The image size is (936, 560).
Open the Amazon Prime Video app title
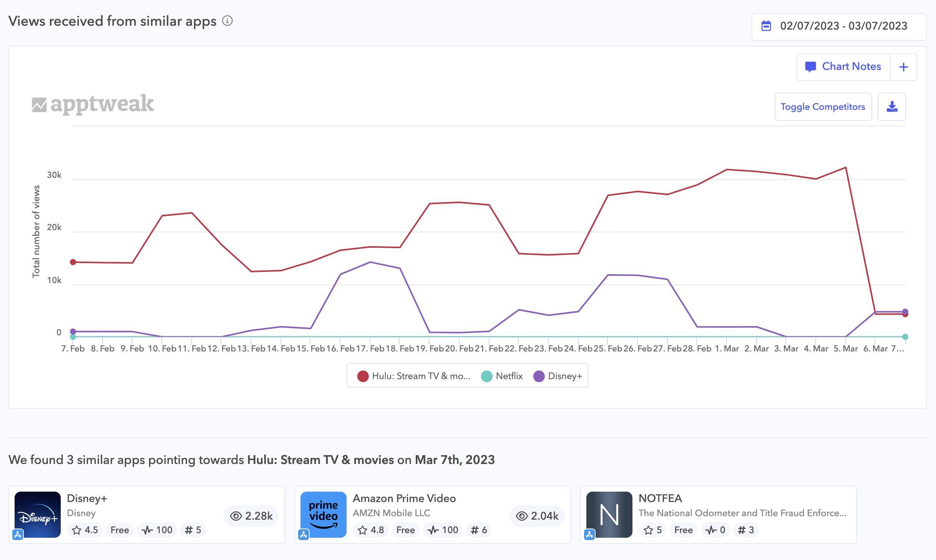point(404,498)
